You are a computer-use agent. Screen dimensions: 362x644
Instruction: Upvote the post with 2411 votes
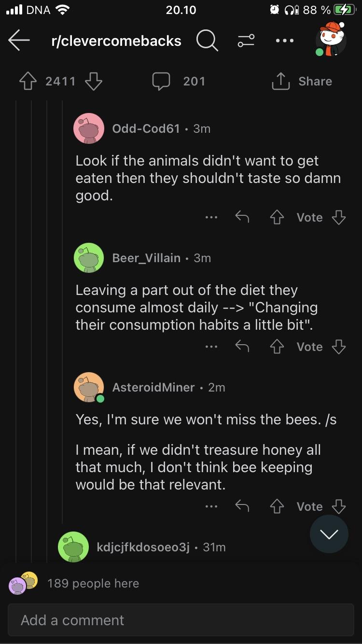[28, 81]
